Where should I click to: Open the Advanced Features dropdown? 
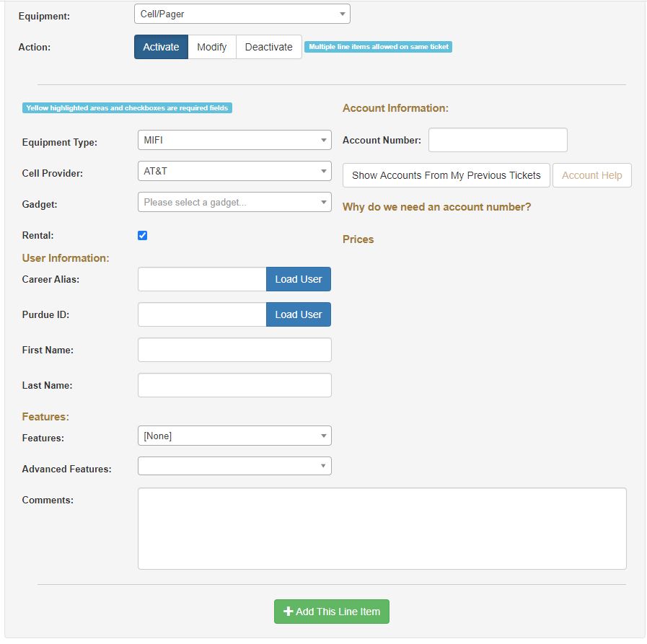(x=234, y=466)
